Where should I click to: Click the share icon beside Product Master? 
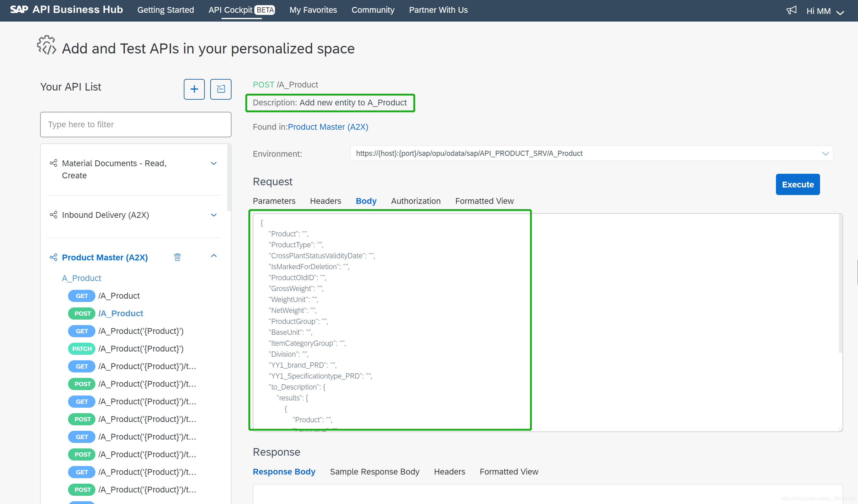(x=53, y=257)
